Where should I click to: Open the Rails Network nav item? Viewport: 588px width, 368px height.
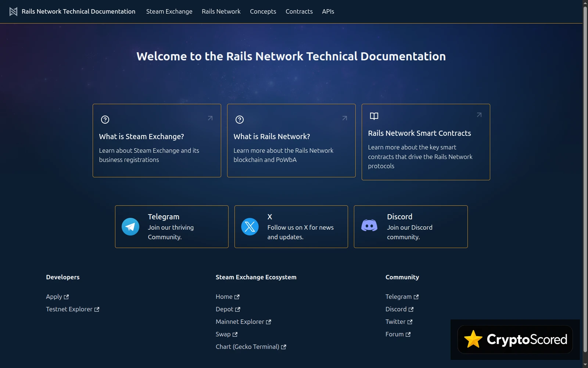tap(221, 11)
